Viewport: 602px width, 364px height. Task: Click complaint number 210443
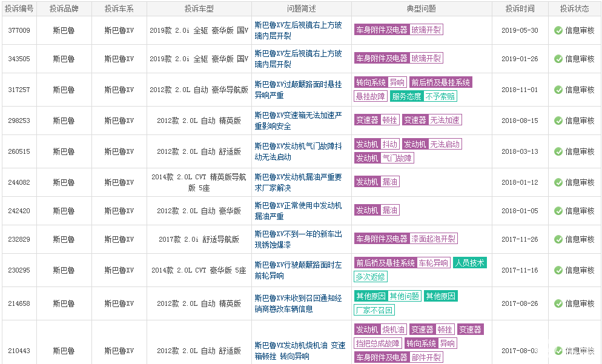pos(19,351)
